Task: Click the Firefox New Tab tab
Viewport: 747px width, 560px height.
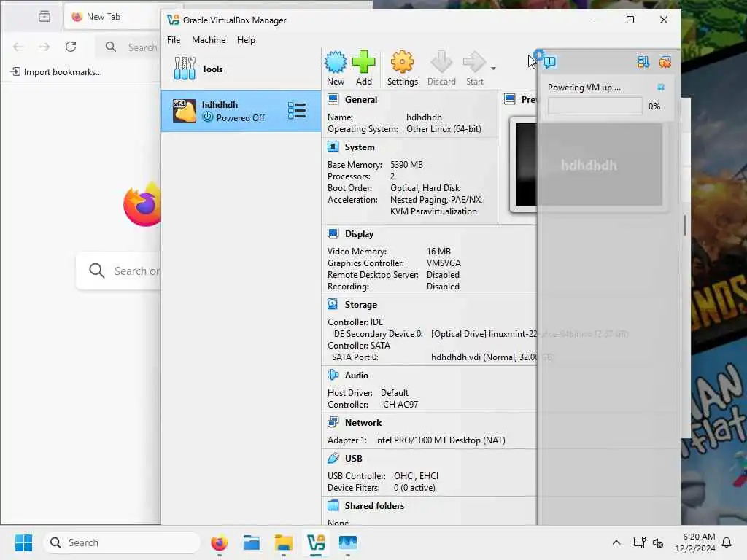Action: 112,17
